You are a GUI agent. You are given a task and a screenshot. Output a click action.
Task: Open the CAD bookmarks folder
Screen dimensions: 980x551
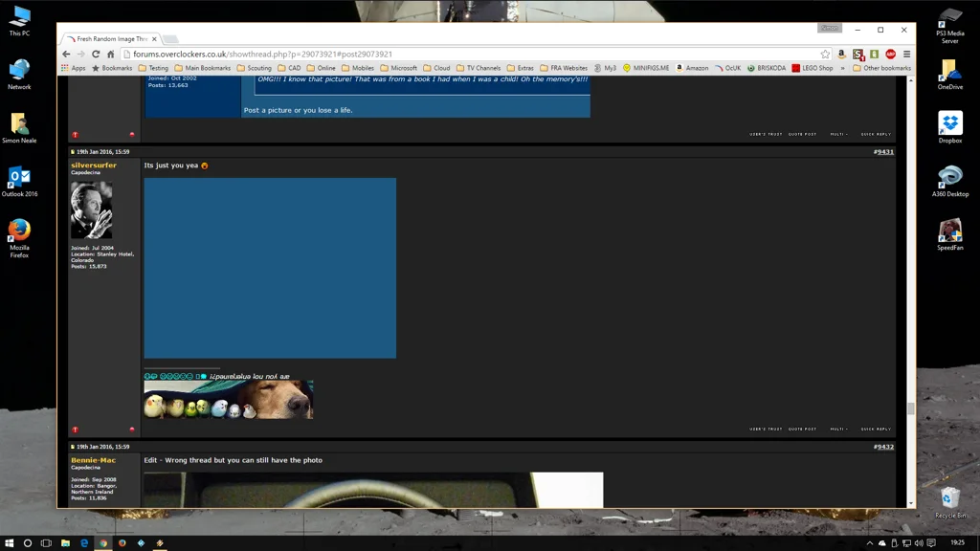[289, 68]
